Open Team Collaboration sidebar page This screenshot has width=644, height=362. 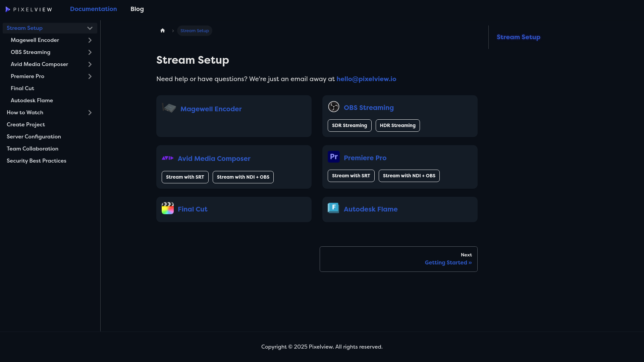[x=33, y=149]
